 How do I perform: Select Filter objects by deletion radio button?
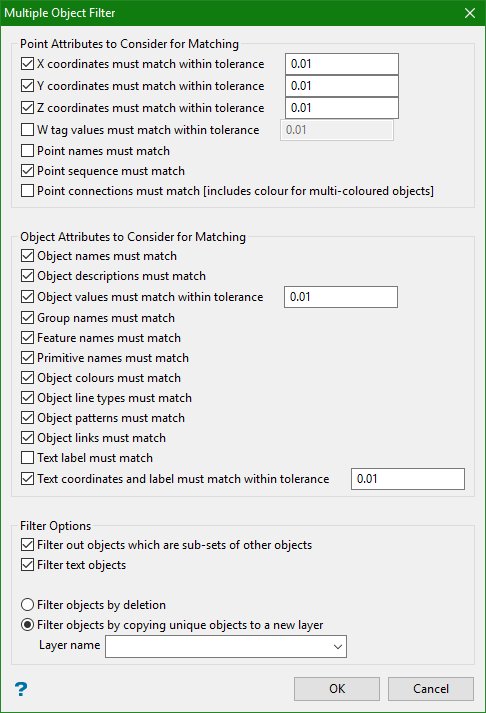tap(27, 605)
